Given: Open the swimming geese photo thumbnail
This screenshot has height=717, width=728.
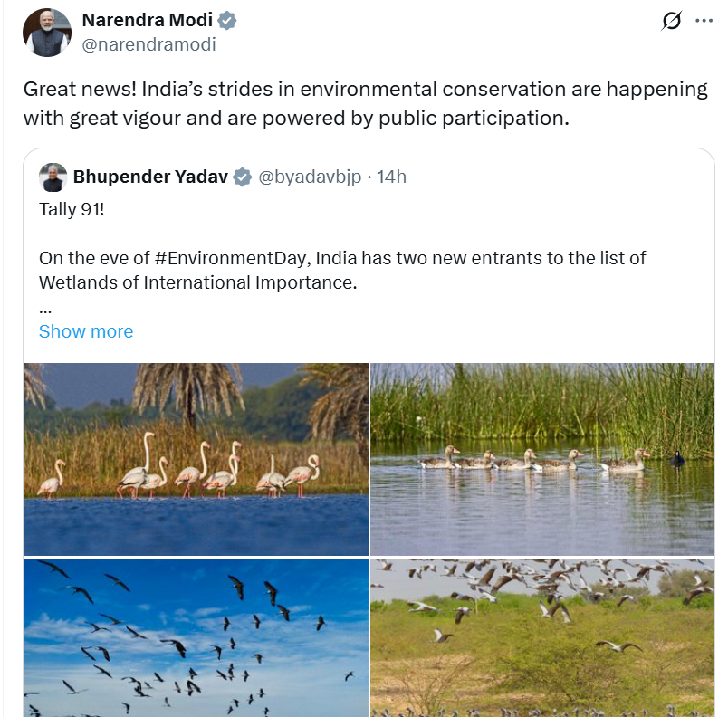Looking at the screenshot, I should click(x=542, y=459).
